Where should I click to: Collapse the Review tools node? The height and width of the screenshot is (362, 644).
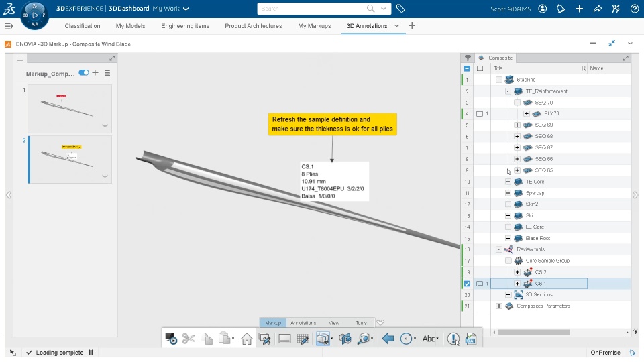498,249
